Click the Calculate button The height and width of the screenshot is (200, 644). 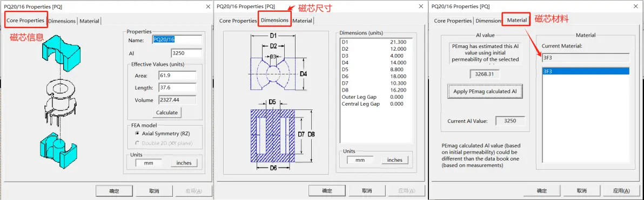tap(167, 112)
